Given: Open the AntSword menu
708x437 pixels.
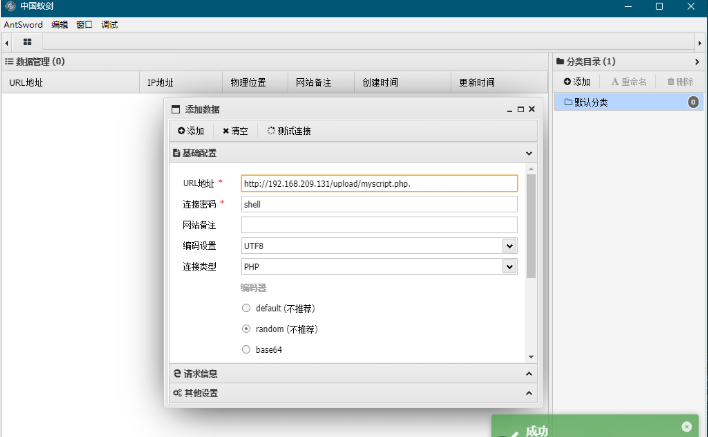Looking at the screenshot, I should (x=23, y=25).
